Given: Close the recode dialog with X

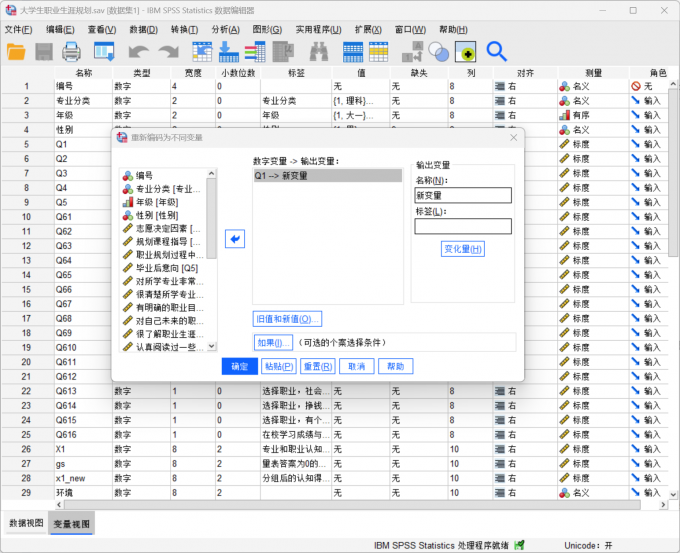Looking at the screenshot, I should click(513, 137).
